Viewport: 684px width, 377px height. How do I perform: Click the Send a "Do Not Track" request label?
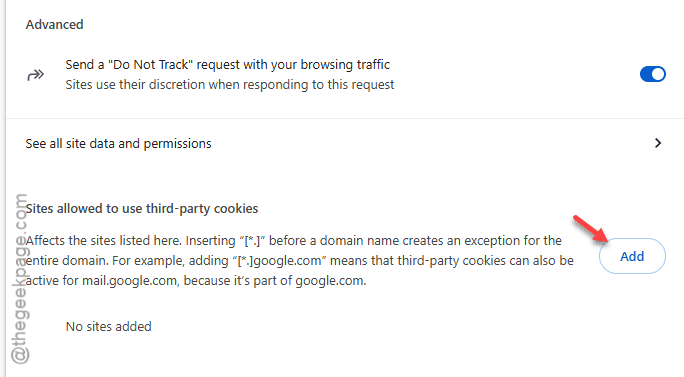point(228,65)
